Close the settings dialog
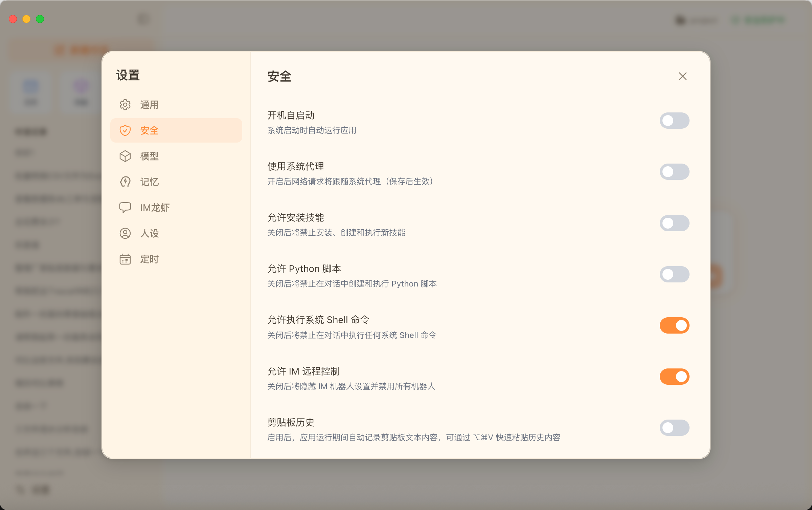Viewport: 812px width, 510px height. [x=683, y=76]
